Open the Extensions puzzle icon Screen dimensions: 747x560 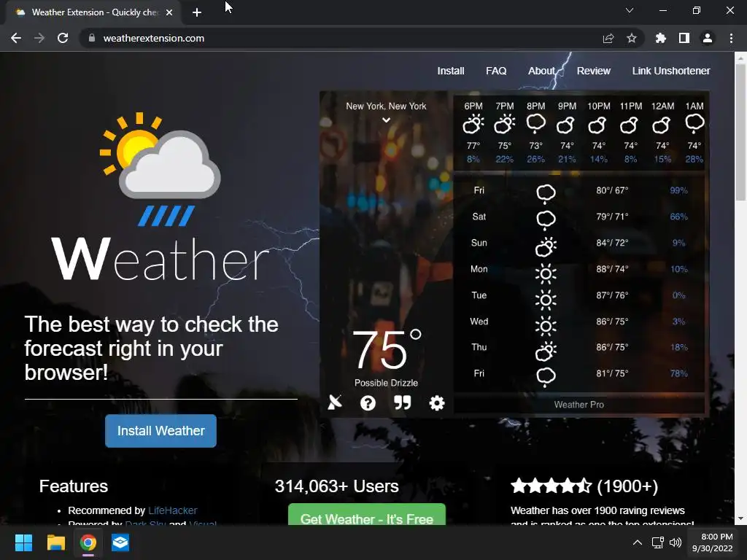click(661, 38)
